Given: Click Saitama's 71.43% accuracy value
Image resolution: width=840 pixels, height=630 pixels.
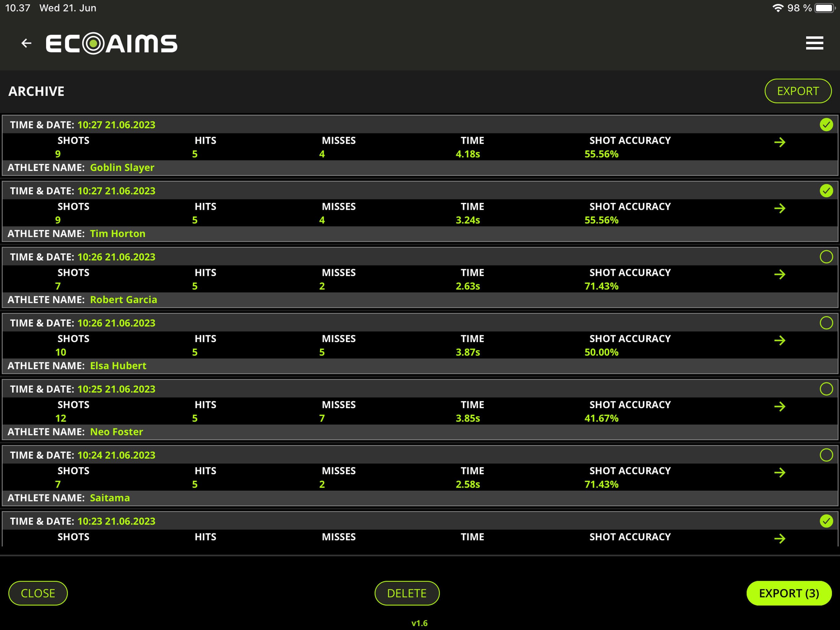Looking at the screenshot, I should click(601, 485).
